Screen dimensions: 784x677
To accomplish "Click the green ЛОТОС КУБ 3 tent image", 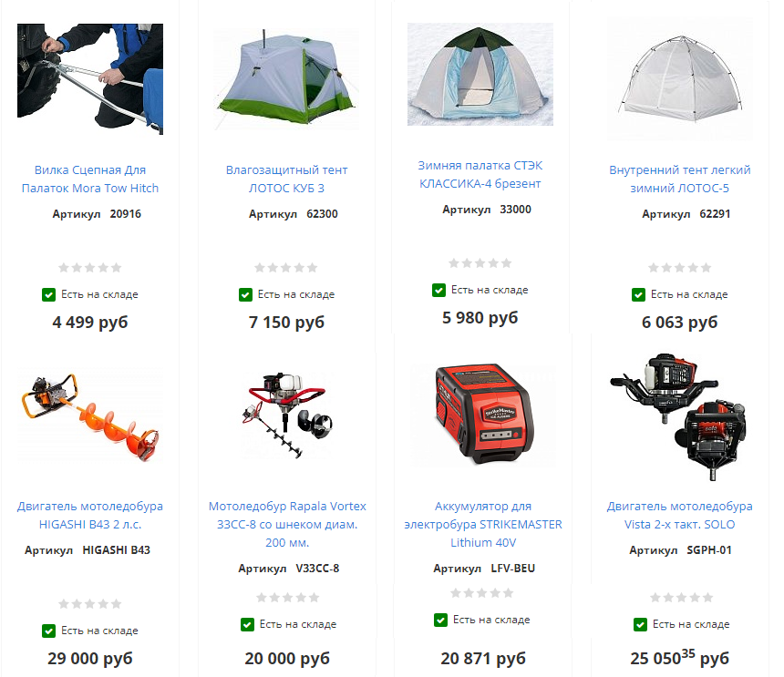I will (x=286, y=80).
